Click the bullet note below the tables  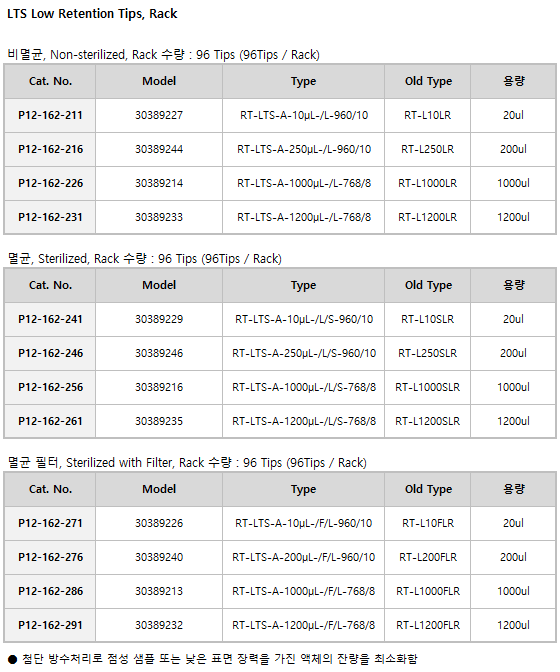coord(213,659)
